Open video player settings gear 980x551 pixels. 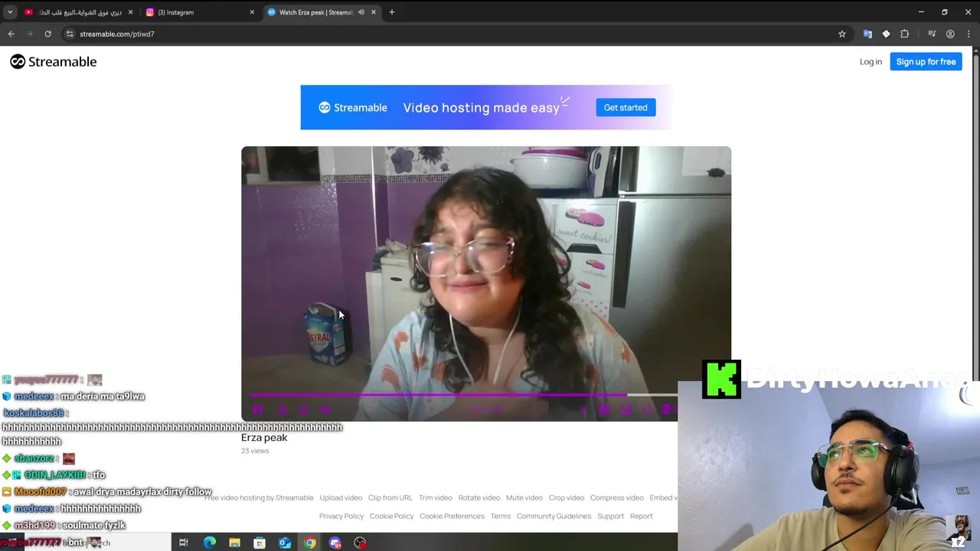[x=604, y=409]
